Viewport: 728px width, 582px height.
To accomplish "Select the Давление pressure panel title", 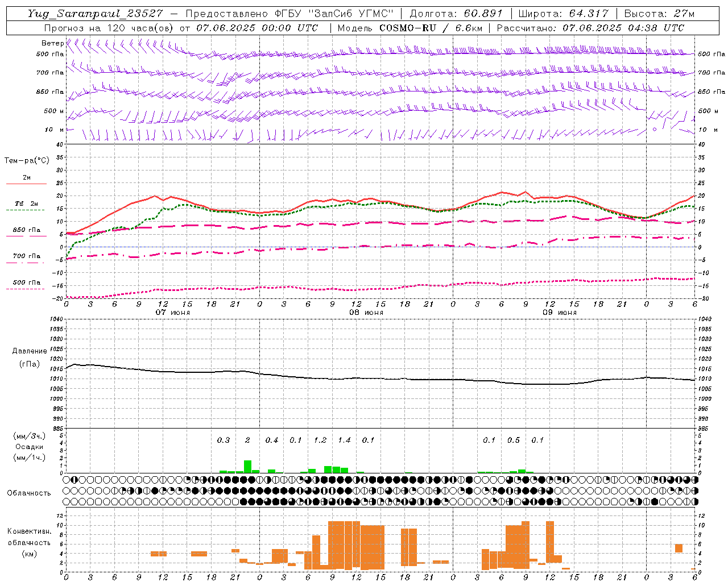I will click(29, 351).
